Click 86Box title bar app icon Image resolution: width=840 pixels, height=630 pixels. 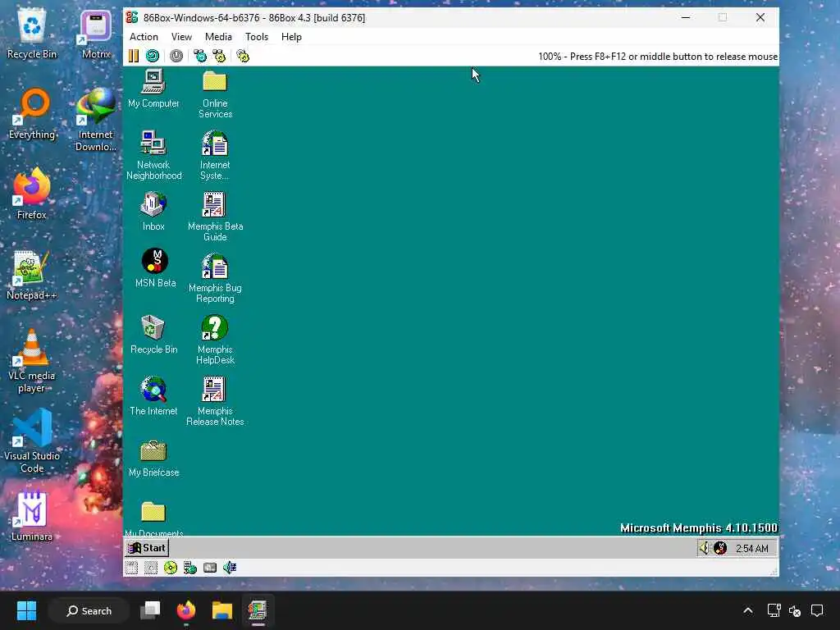pyautogui.click(x=132, y=18)
